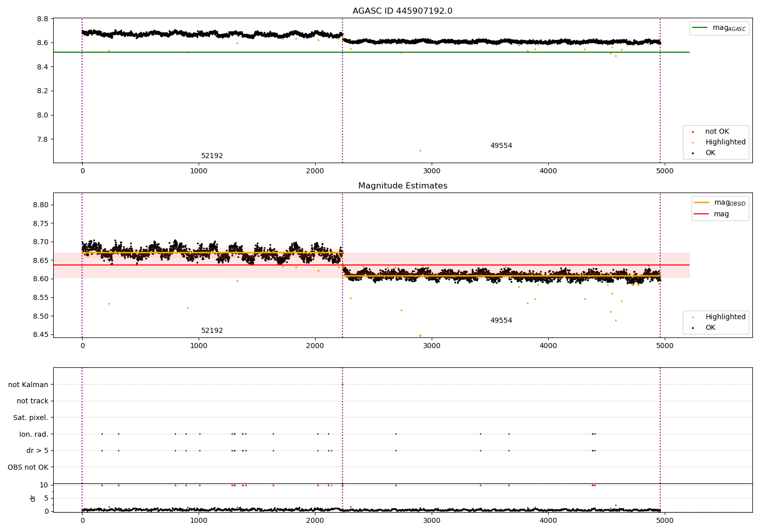The height and width of the screenshot is (532, 760).
Task: Click the 'OBS not OK' axis label
Action: (x=28, y=468)
